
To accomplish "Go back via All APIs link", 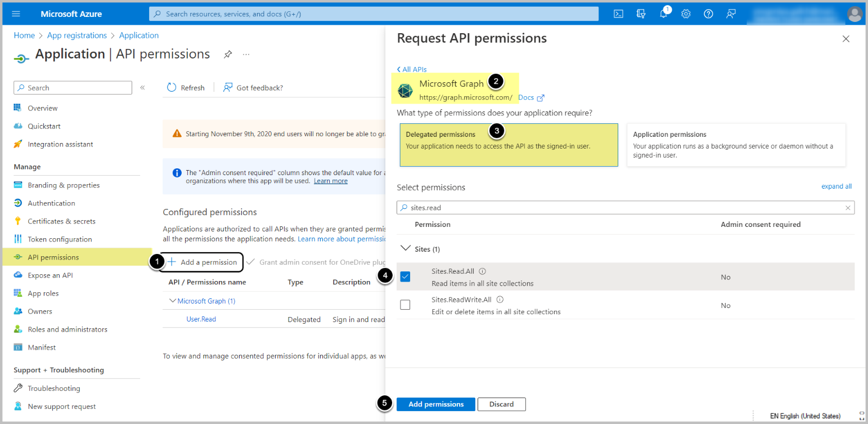I will (412, 69).
